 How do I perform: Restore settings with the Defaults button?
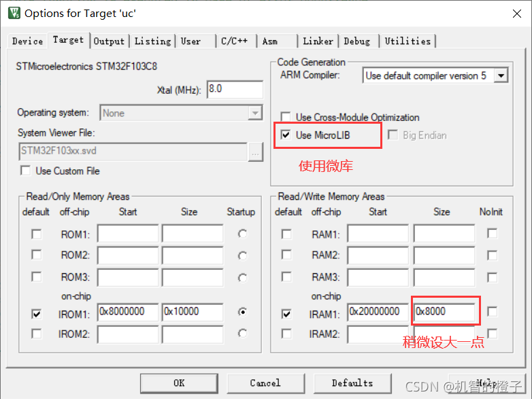click(352, 383)
